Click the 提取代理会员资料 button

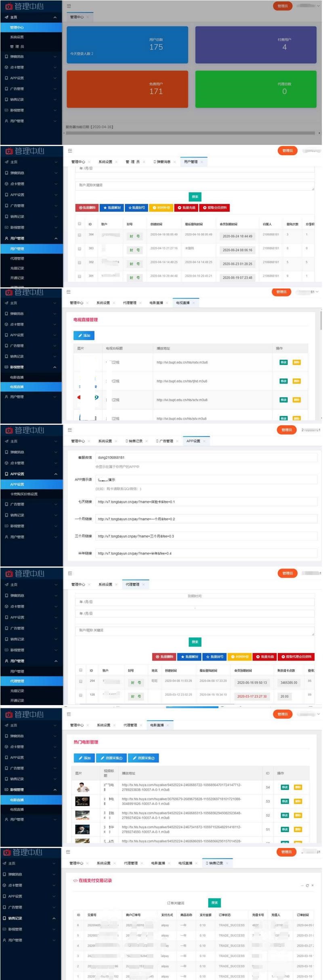[296, 657]
